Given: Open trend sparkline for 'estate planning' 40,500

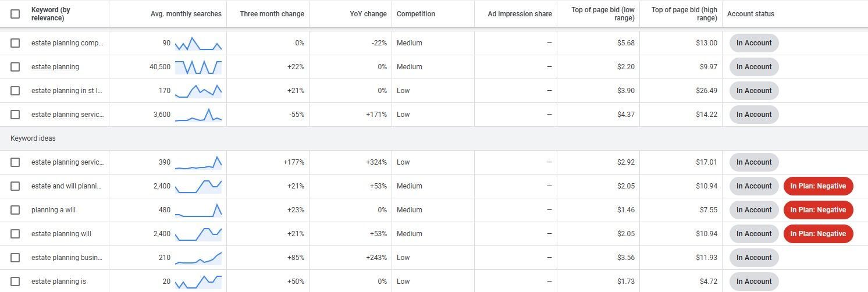Looking at the screenshot, I should (x=198, y=67).
